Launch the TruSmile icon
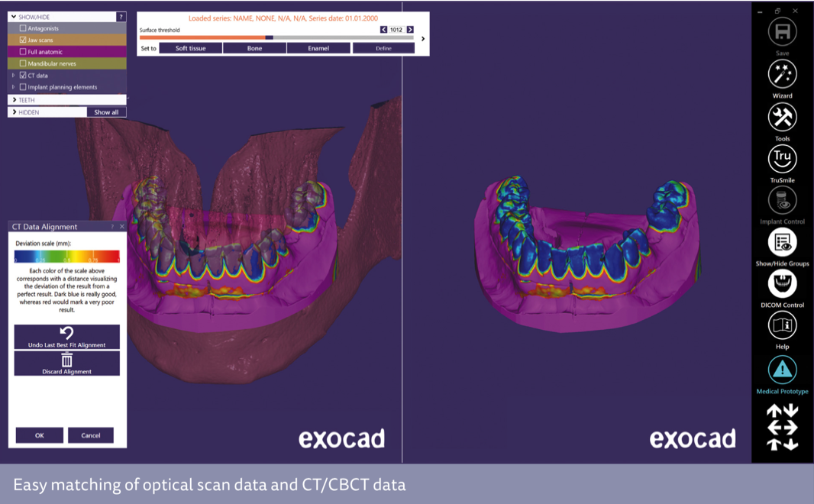Viewport: 814px width, 504px height. (x=782, y=159)
